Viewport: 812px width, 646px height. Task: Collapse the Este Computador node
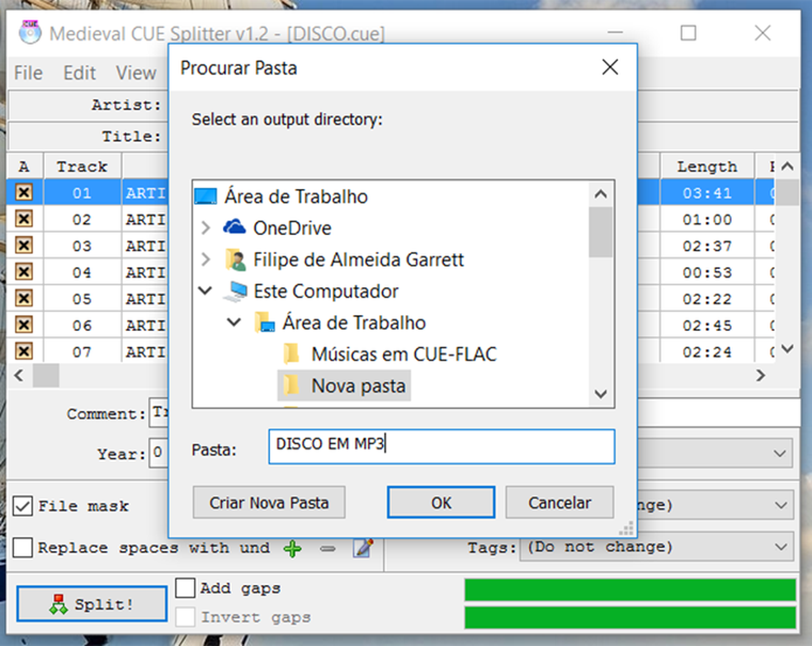[x=205, y=291]
